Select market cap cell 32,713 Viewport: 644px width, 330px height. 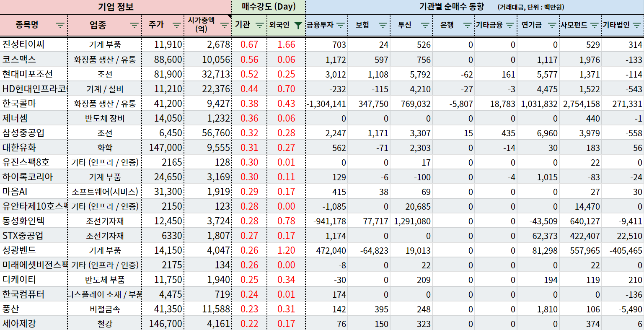208,74
